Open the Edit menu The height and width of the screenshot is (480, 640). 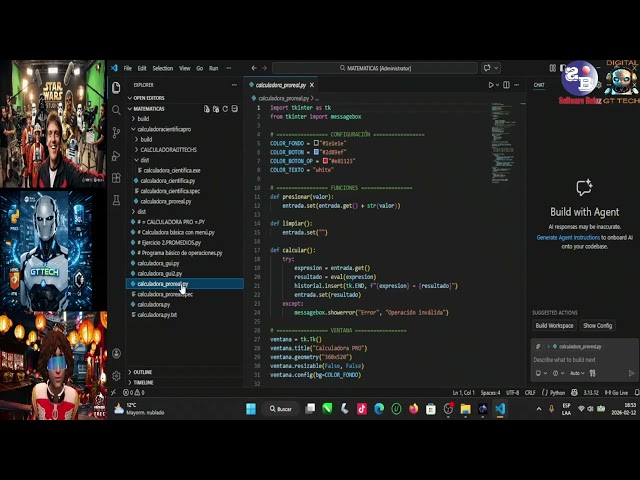[142, 68]
